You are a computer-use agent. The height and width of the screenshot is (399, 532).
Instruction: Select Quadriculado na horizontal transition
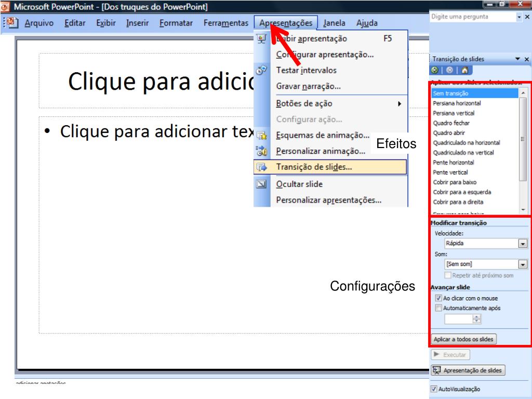pos(475,142)
